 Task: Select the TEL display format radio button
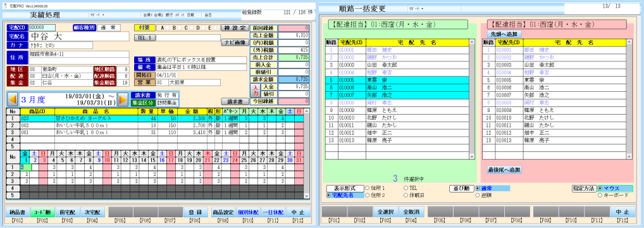[406, 188]
